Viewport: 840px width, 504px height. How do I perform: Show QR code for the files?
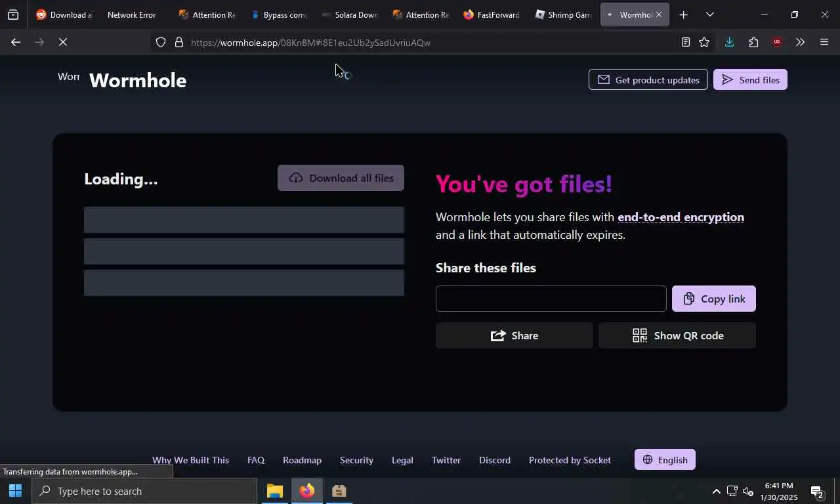[677, 335]
